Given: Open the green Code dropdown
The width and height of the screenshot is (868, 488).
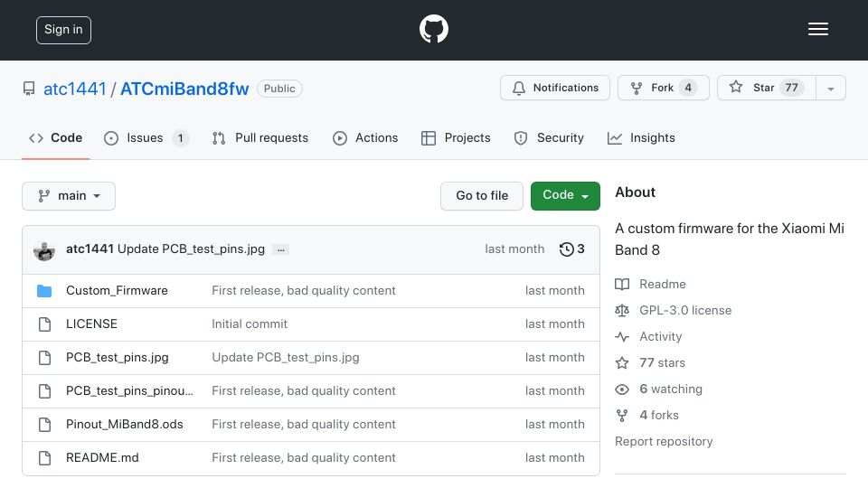Looking at the screenshot, I should click(565, 196).
